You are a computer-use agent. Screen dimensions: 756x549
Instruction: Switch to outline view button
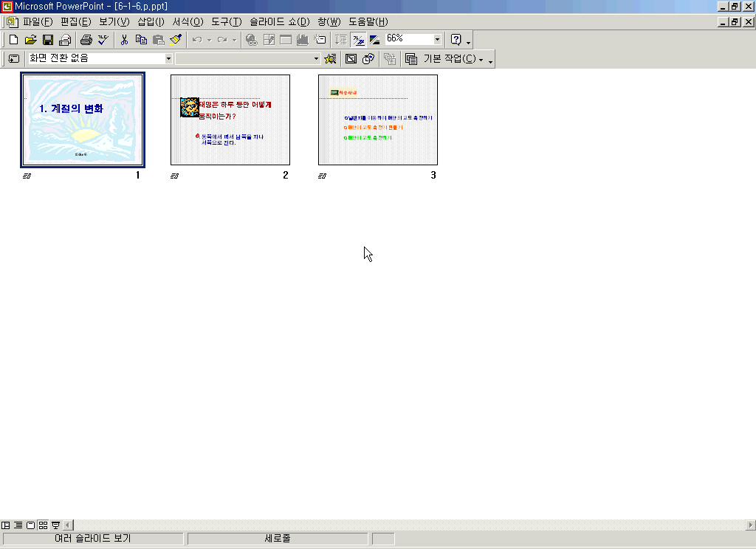click(18, 525)
